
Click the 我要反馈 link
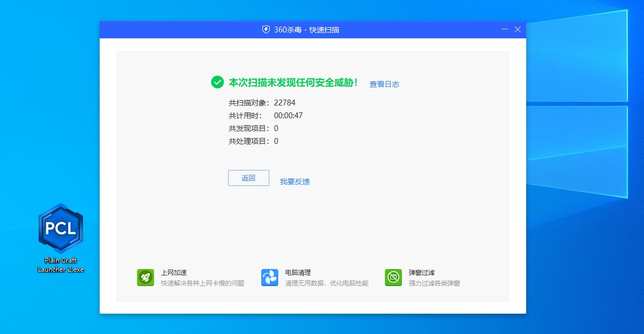click(295, 182)
